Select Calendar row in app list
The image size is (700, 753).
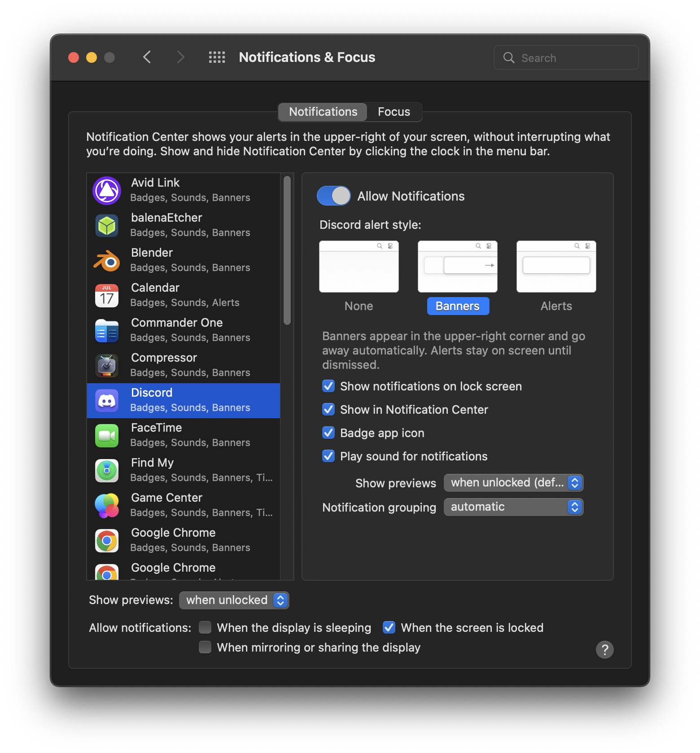(x=184, y=296)
